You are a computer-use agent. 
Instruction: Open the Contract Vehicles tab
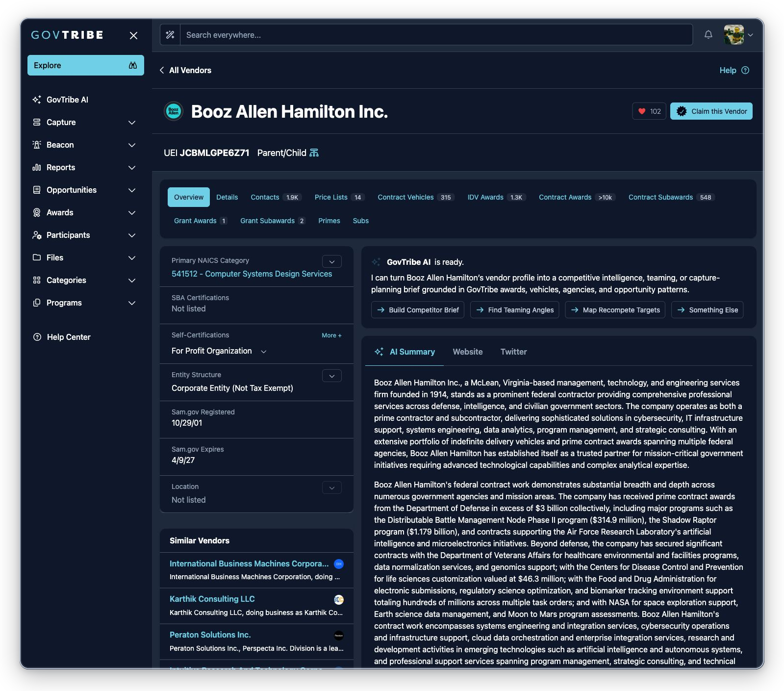(x=416, y=197)
